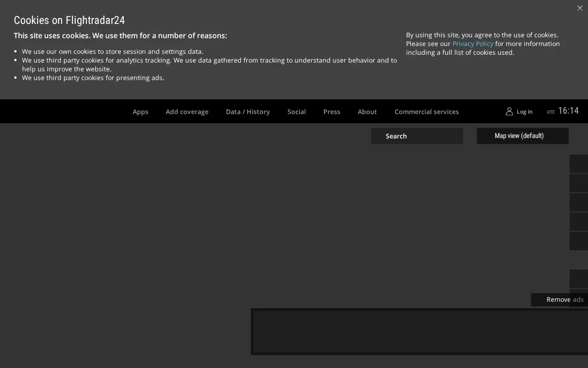Screen dimensions: 588x368
Task: Focus the Search field
Action: click(x=417, y=136)
